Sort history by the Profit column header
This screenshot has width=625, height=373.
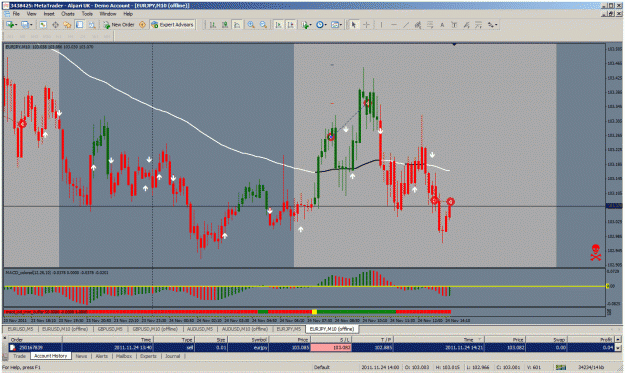[591, 340]
